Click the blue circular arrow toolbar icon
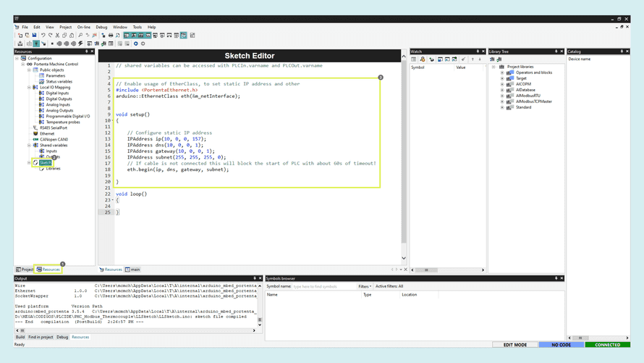The width and height of the screenshot is (644, 363). [135, 43]
